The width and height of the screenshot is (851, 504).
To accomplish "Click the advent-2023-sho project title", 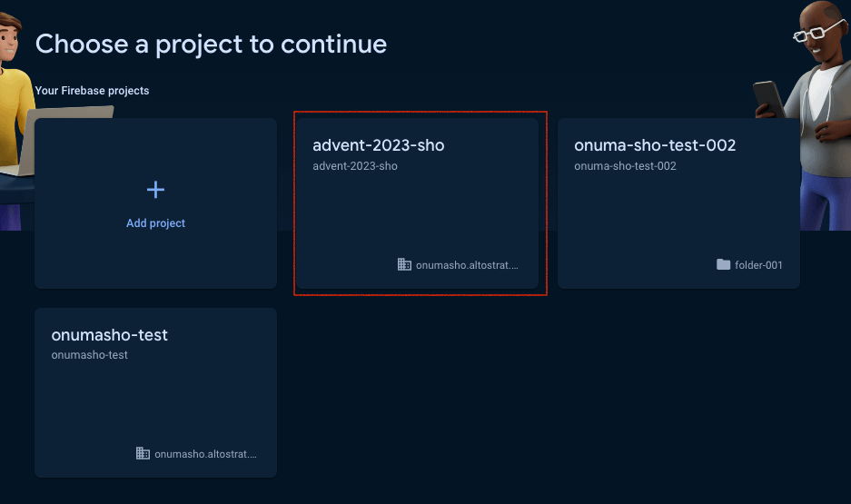I will [379, 145].
